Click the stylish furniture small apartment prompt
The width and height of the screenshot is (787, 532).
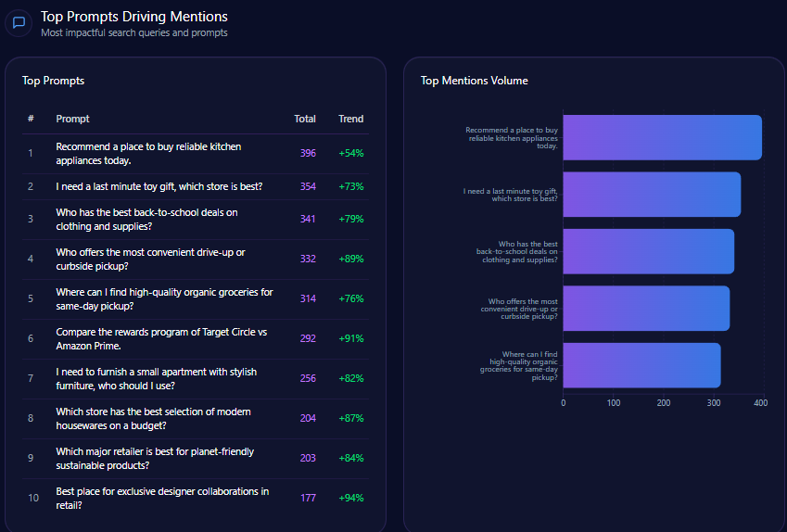point(156,378)
